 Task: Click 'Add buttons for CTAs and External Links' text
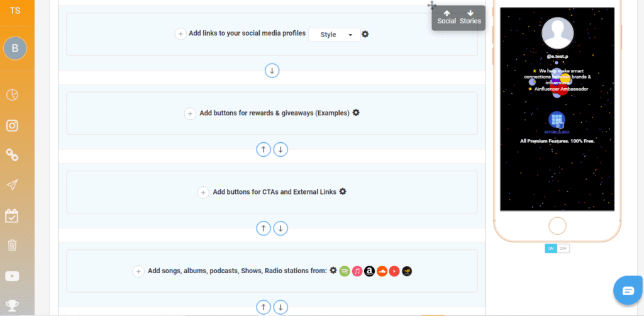point(274,192)
